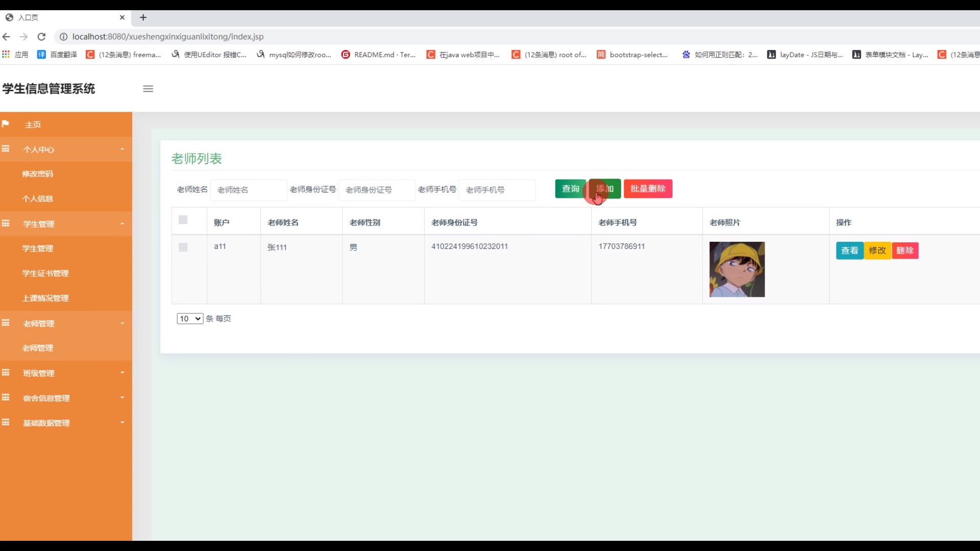Click the hamburger menu icon beside system title

tap(148, 89)
